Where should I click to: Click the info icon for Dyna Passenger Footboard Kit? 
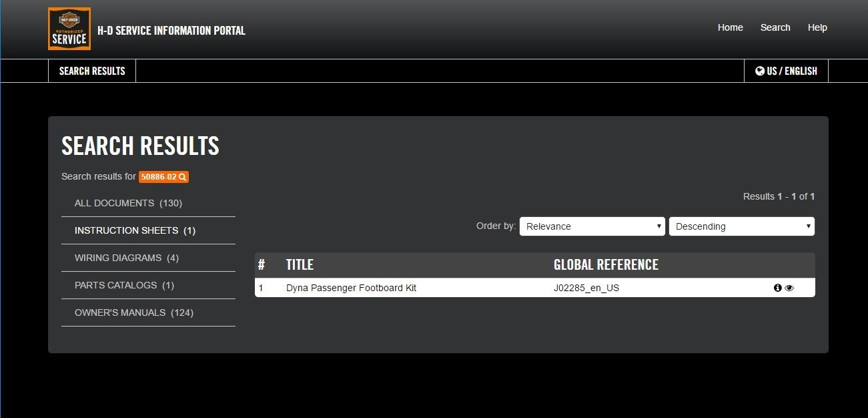777,288
